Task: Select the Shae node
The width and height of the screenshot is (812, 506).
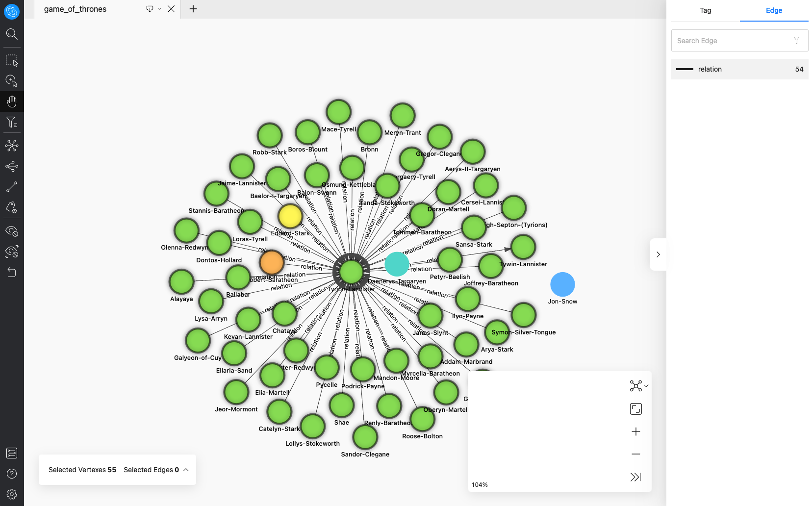Action: pyautogui.click(x=342, y=405)
